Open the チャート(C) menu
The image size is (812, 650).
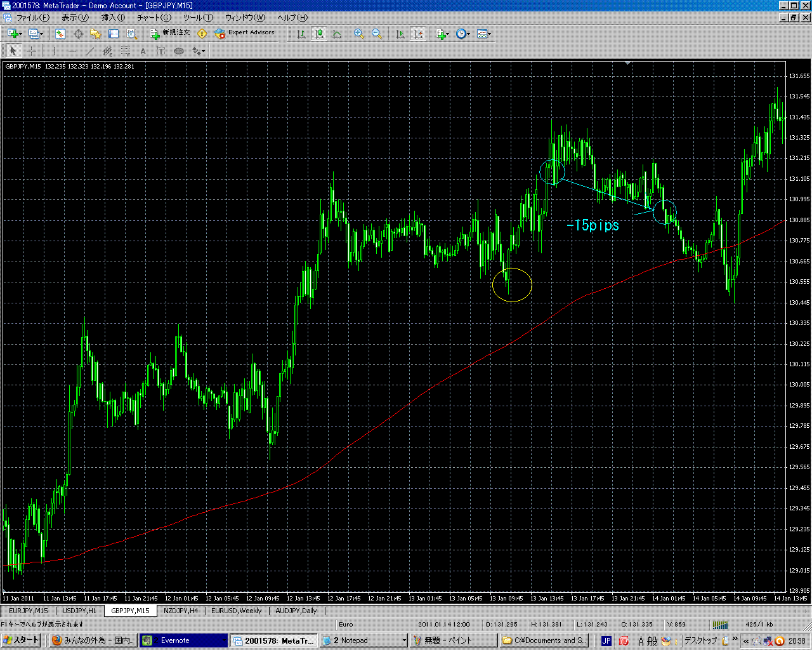(x=154, y=18)
